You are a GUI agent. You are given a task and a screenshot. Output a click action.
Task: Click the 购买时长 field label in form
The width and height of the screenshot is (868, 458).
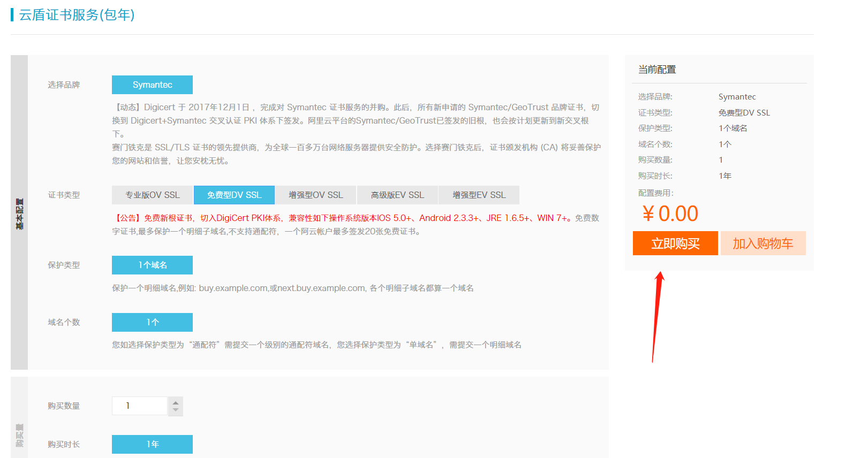pos(64,444)
